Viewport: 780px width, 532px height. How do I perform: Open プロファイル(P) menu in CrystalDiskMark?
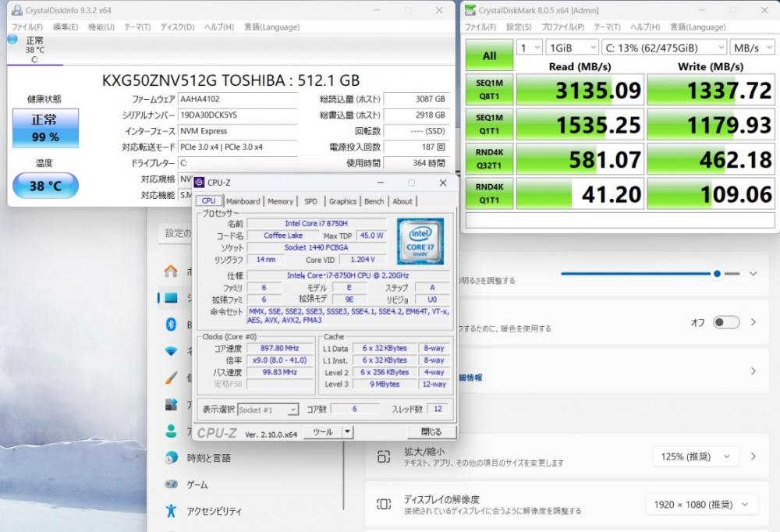pyautogui.click(x=563, y=27)
